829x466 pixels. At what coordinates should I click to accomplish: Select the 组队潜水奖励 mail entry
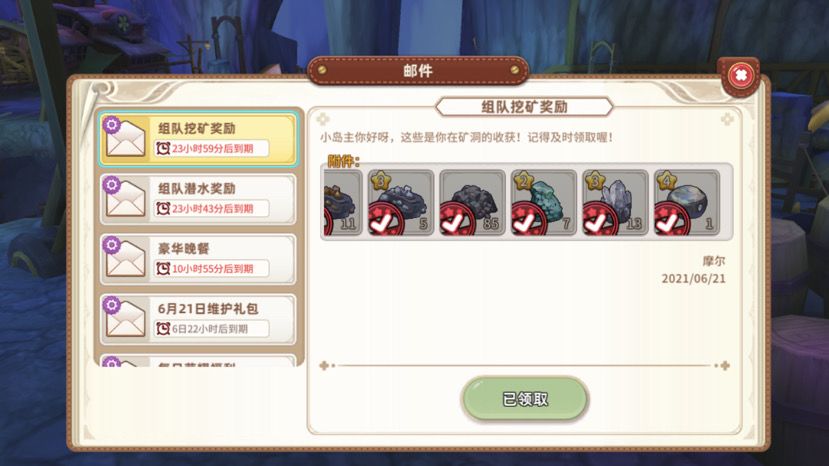click(x=198, y=199)
